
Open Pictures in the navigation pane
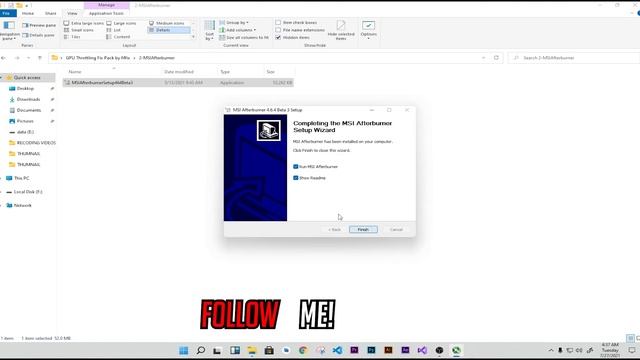click(x=25, y=121)
